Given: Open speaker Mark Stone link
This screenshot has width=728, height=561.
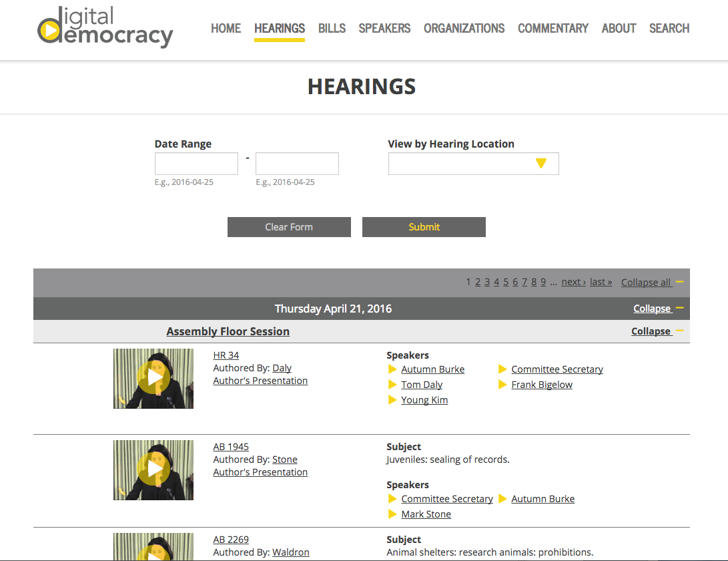Looking at the screenshot, I should coord(426,514).
